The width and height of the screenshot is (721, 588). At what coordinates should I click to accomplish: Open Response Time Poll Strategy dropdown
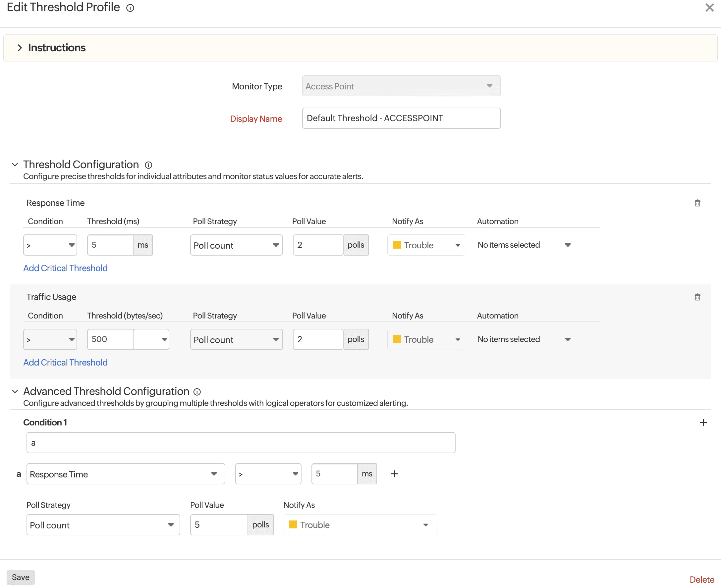pyautogui.click(x=236, y=245)
